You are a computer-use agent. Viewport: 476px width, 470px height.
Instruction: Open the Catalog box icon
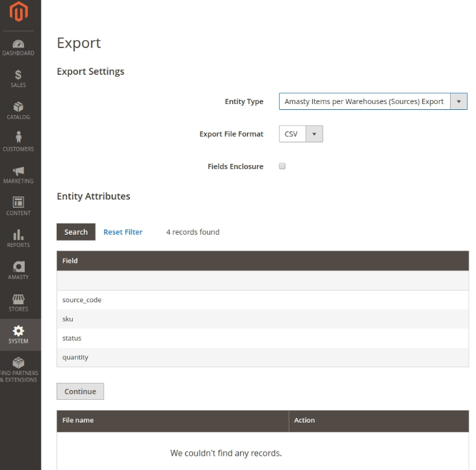tap(19, 108)
